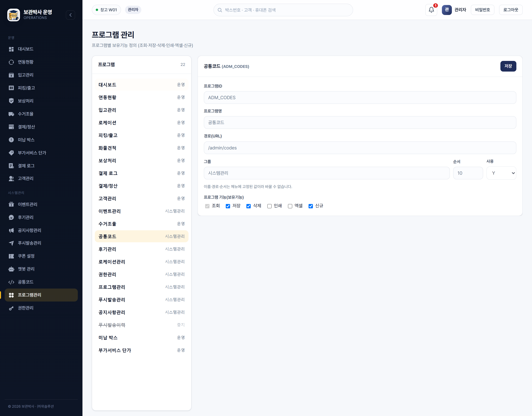
Task: Open 피킹/출고 in the sidebar menu
Action: [x=41, y=88]
